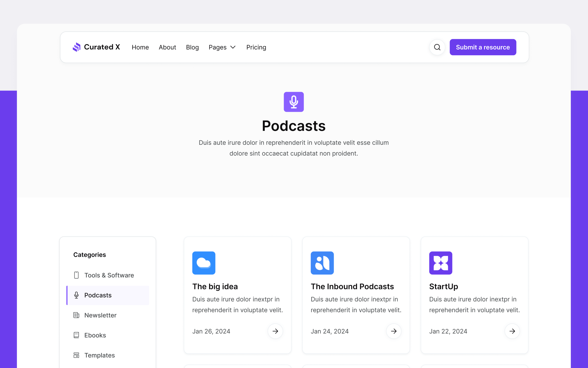Click the StartUp card description text
588x368 pixels.
tap(474, 305)
